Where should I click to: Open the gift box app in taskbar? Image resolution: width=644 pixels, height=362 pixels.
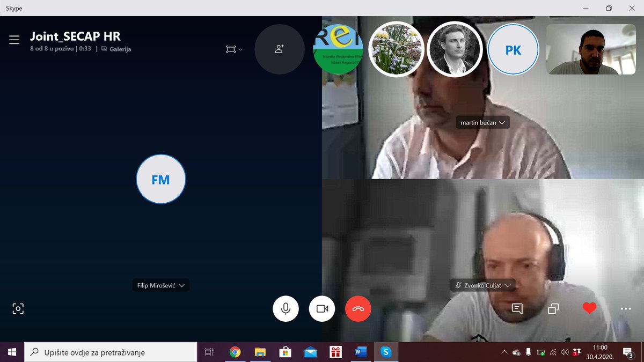pos(336,352)
